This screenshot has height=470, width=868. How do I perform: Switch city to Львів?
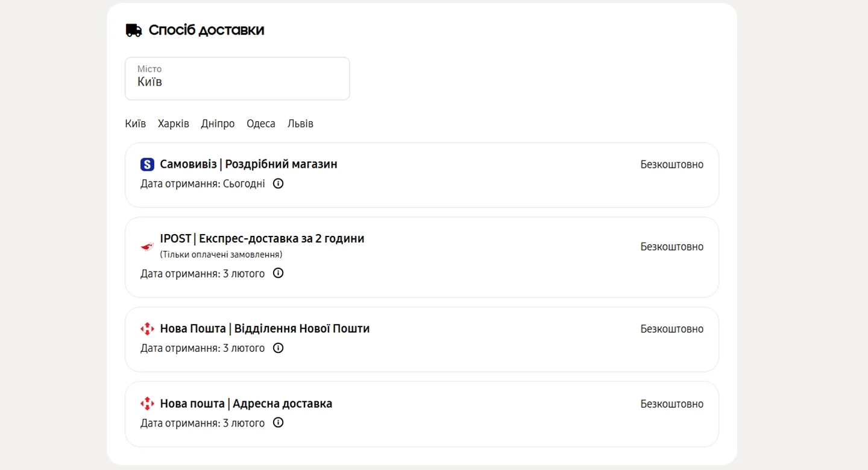click(300, 124)
